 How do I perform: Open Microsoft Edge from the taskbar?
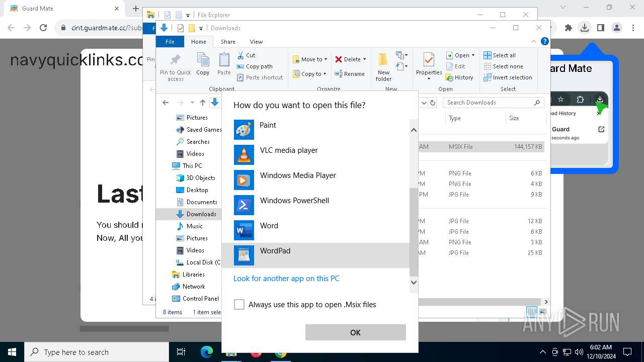click(207, 352)
